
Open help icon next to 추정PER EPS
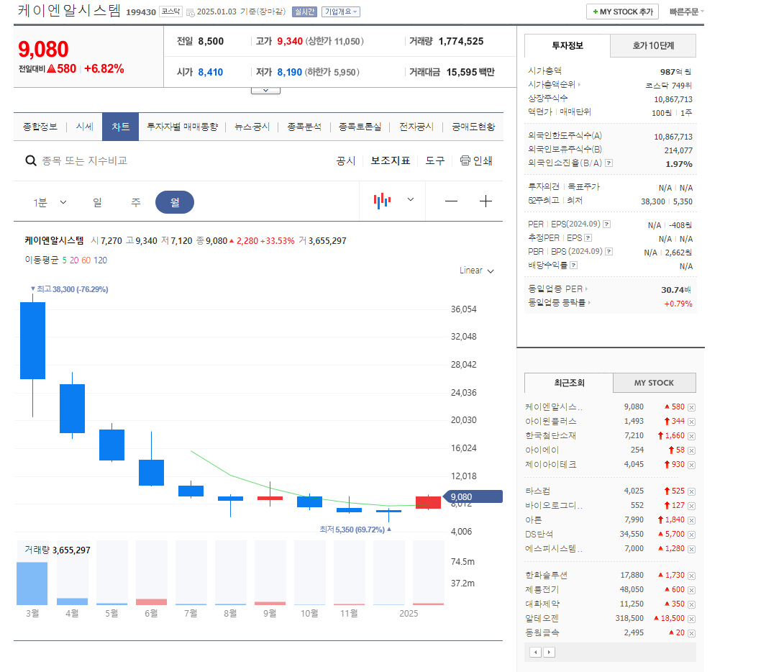588,238
